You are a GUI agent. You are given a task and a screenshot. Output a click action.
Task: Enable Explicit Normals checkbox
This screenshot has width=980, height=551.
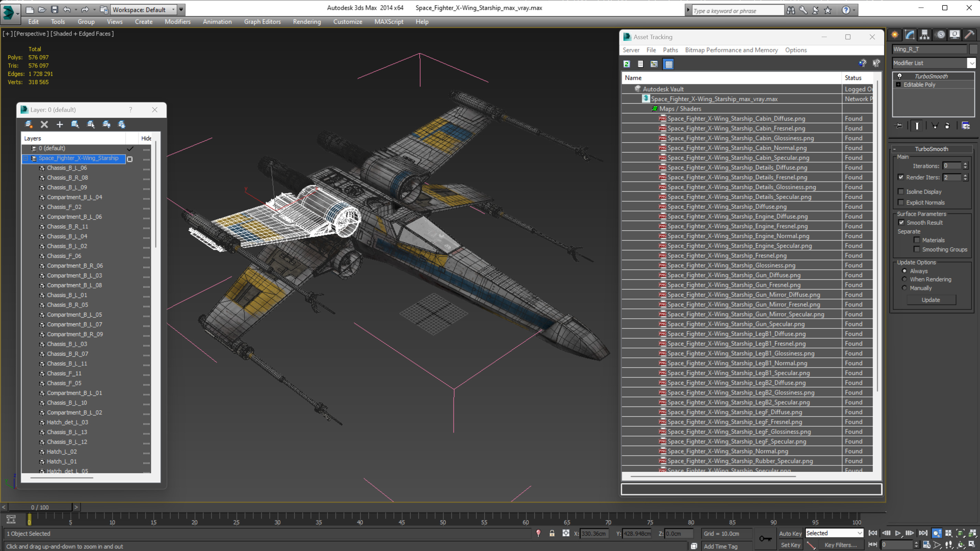[901, 202]
